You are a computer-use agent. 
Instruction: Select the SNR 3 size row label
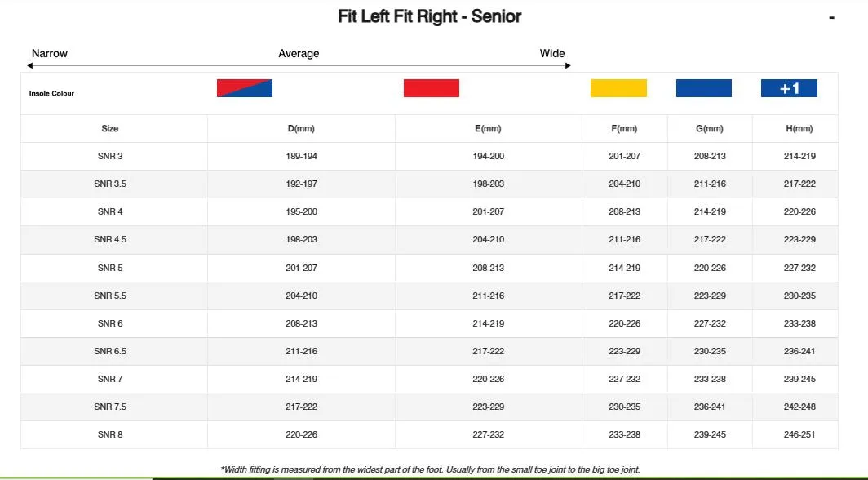click(x=110, y=156)
